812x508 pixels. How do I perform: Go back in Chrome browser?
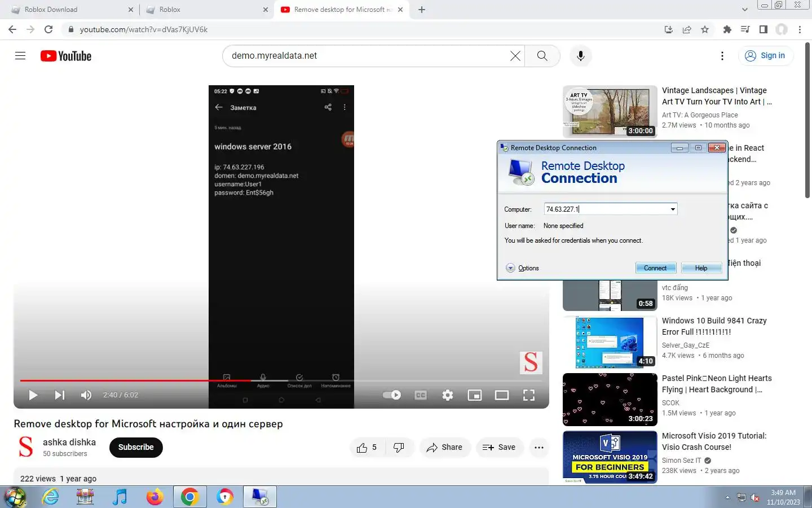click(x=12, y=29)
